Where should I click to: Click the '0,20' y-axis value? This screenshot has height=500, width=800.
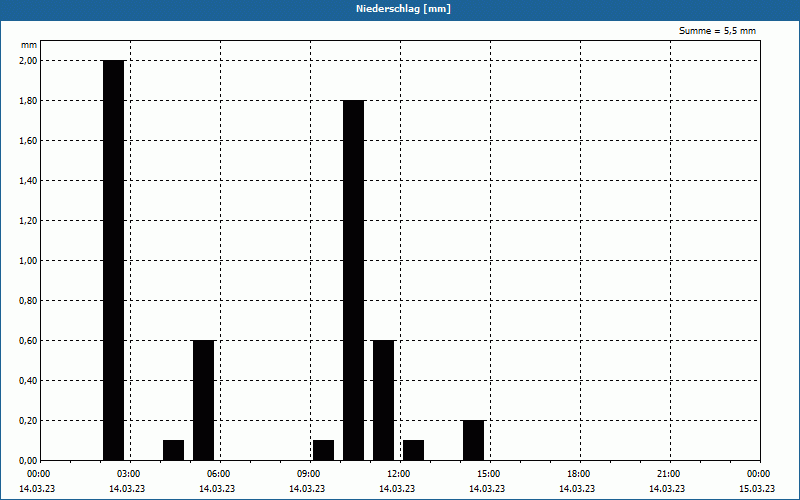[x=28, y=421]
